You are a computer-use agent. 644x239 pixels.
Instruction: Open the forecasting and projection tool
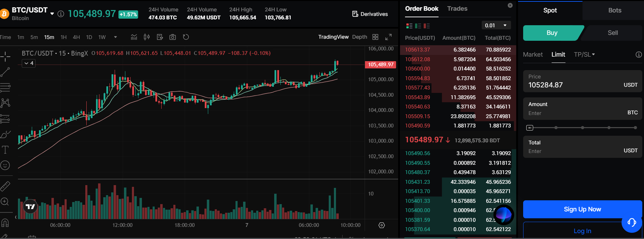pyautogui.click(x=5, y=119)
